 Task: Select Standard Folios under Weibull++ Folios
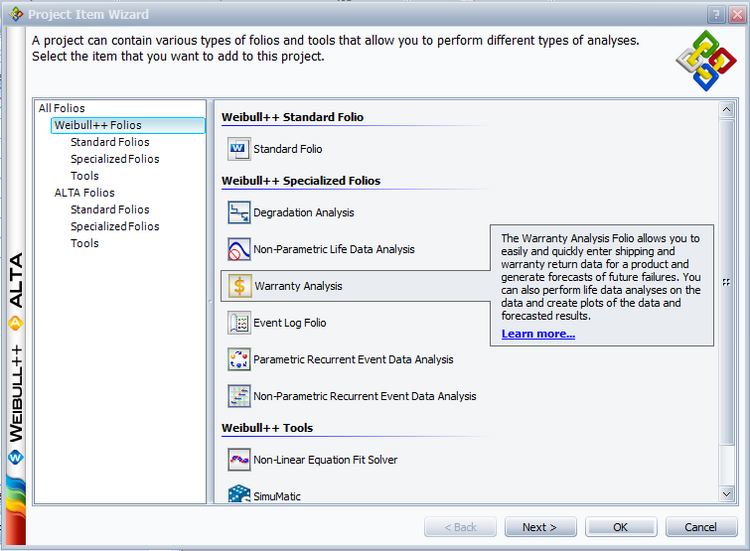[110, 142]
